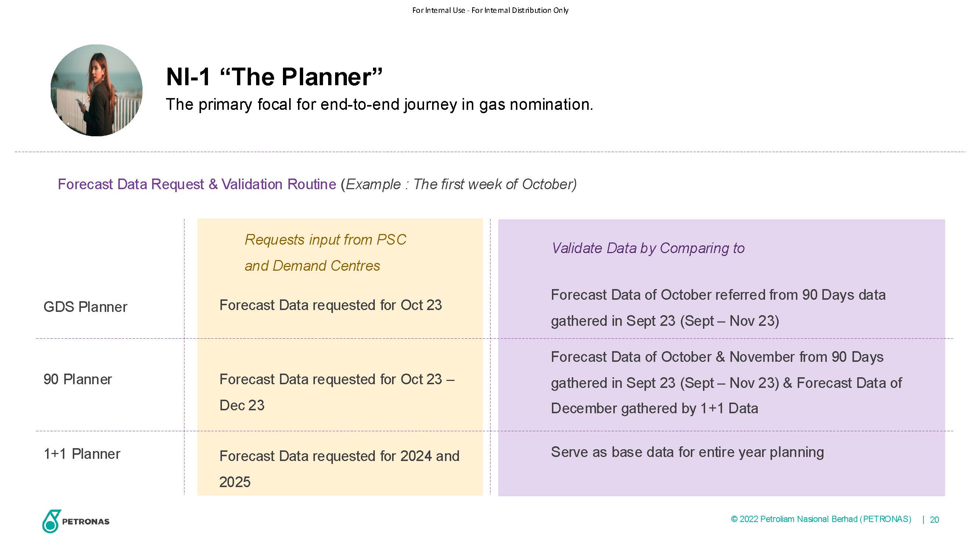Click the Forecast Data Request & Validation Routine heading
This screenshot has width=980, height=551.
(x=197, y=184)
